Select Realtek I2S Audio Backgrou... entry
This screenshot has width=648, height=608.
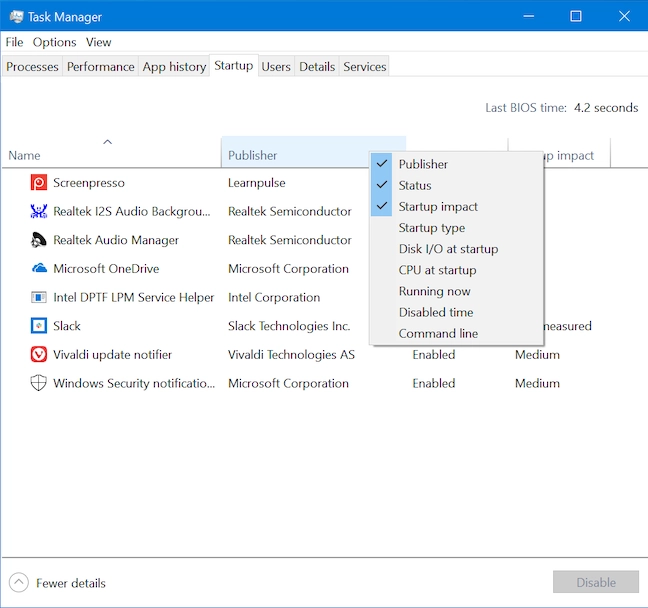(132, 211)
